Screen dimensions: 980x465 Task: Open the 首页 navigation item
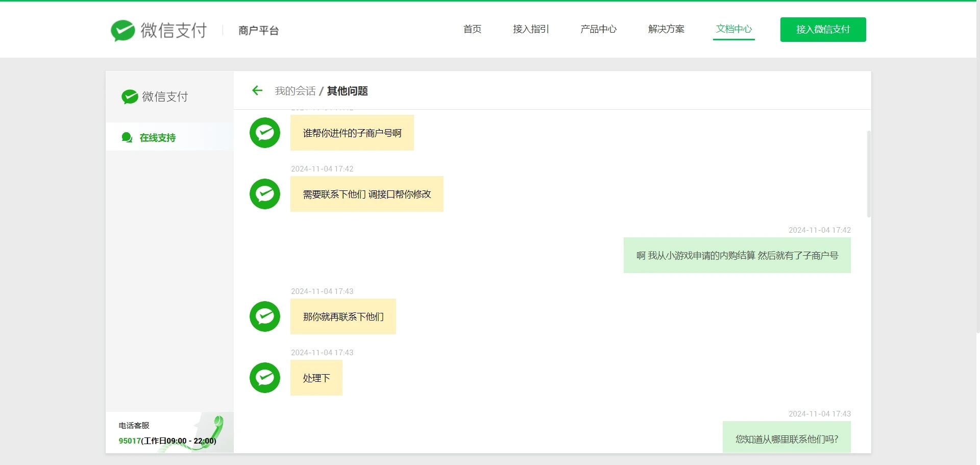(x=472, y=29)
